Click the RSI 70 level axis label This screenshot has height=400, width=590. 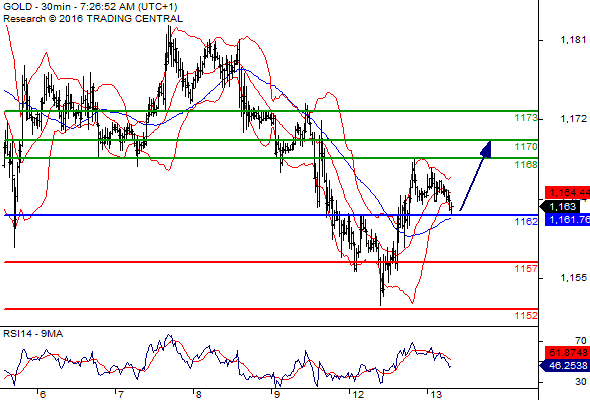(x=581, y=341)
